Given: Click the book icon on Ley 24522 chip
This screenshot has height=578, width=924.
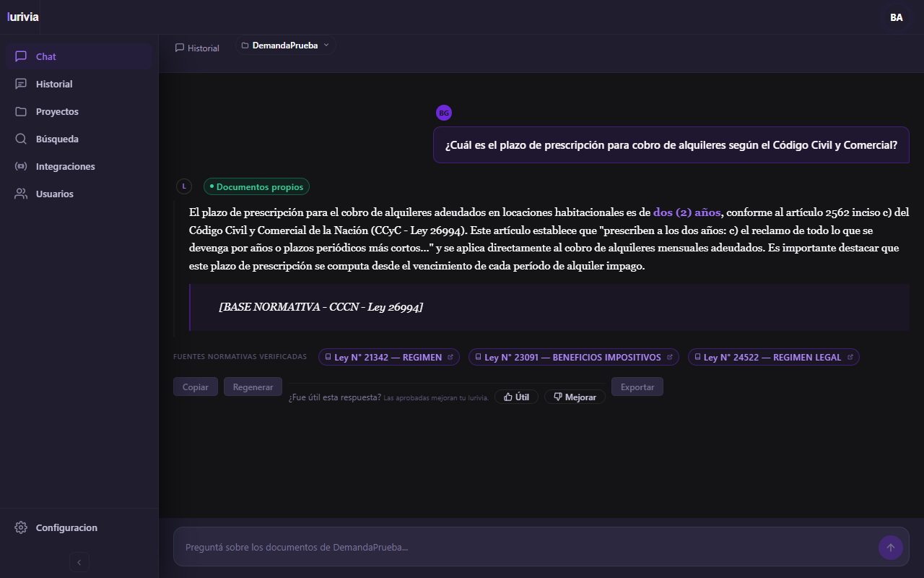Looking at the screenshot, I should [697, 357].
